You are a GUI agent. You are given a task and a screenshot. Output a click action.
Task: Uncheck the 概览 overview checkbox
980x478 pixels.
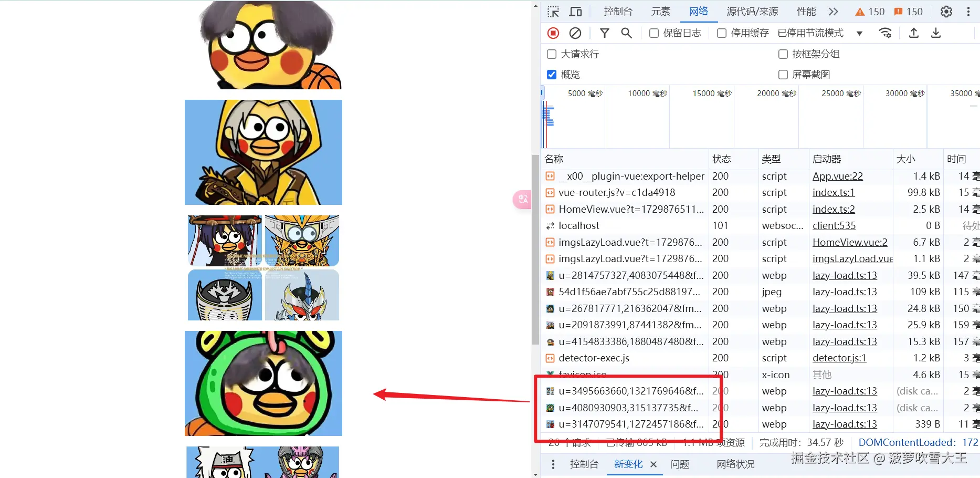click(552, 74)
